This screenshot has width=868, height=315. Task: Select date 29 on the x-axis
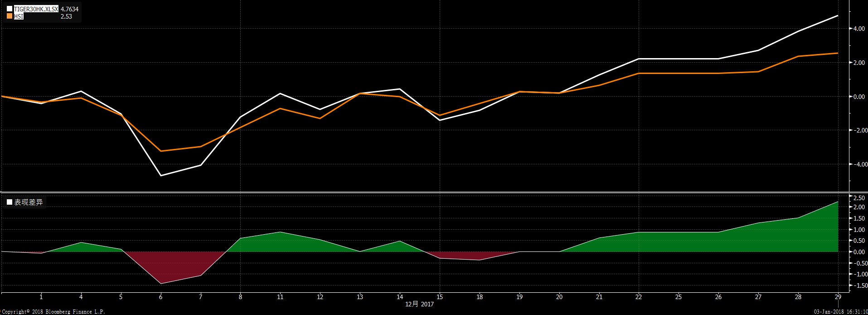pos(838,297)
